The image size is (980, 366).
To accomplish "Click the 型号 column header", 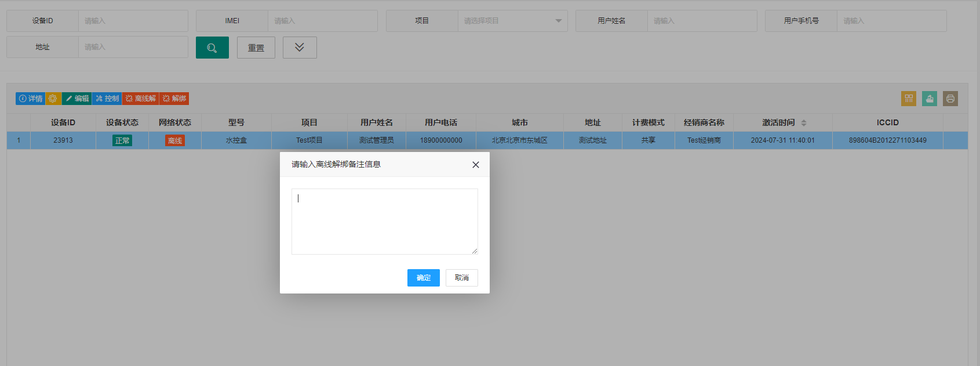I will click(236, 122).
